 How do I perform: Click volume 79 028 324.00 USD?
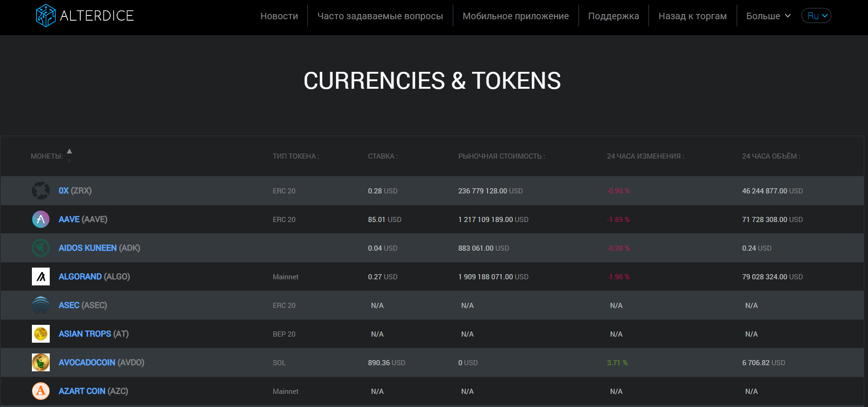(772, 277)
